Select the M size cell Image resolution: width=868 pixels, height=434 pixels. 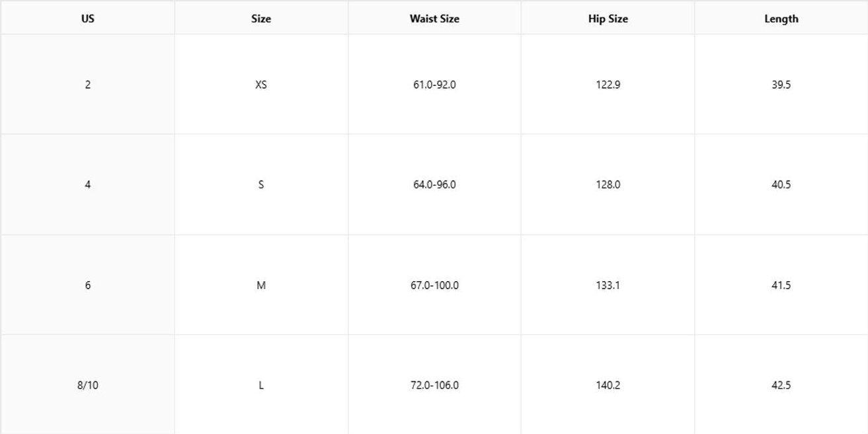click(x=261, y=285)
